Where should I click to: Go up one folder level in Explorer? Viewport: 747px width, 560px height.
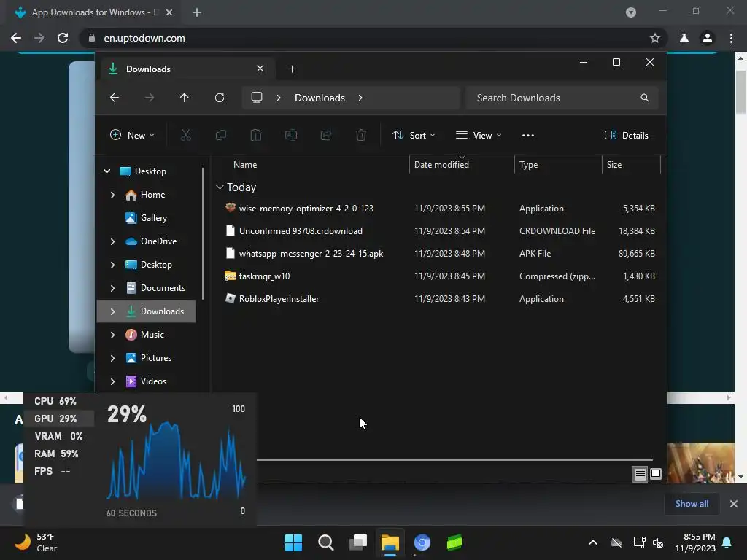[185, 98]
